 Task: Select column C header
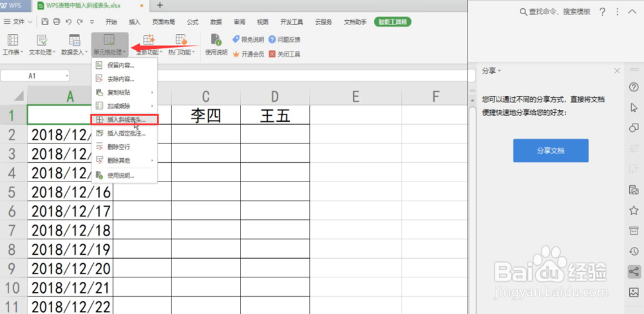tap(206, 97)
